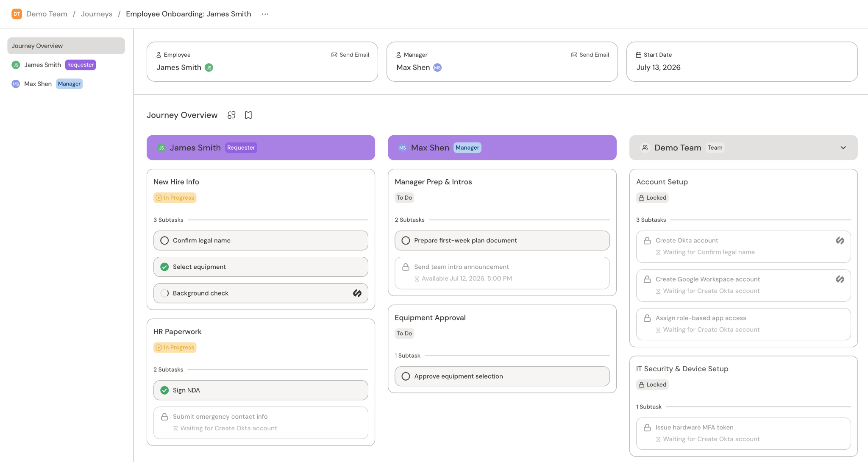Click the To Do badge on Manager Prep & Intros
The image size is (868, 462).
tap(404, 198)
